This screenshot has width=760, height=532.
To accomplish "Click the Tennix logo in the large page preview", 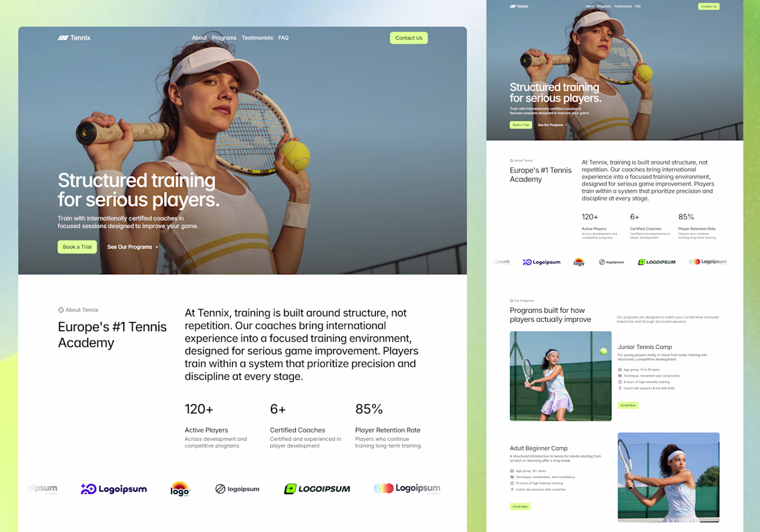I will tap(74, 38).
